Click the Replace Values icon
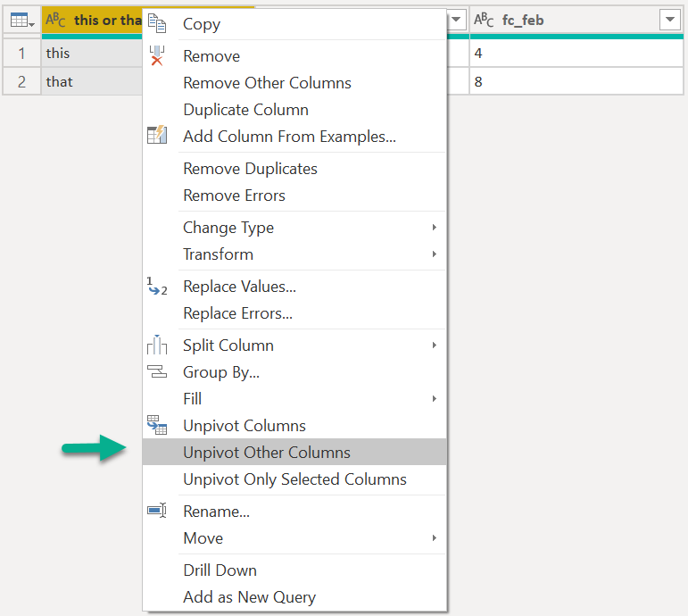This screenshot has width=688, height=616. [157, 287]
